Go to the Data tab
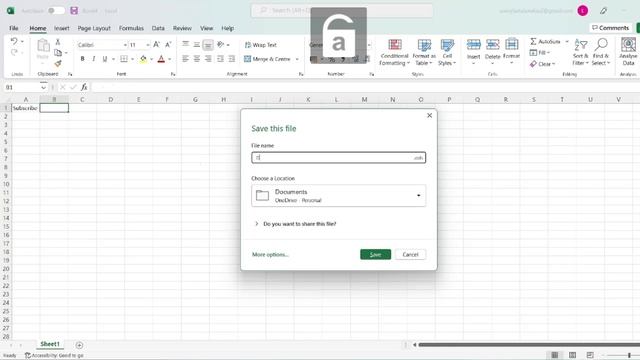The height and width of the screenshot is (360, 640). tap(158, 28)
